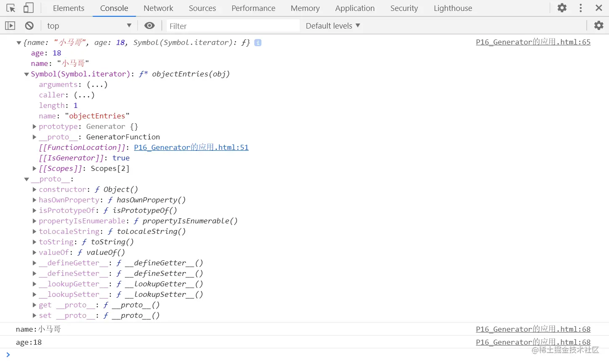The image size is (609, 364).
Task: Toggle the device toolbar icon
Action: coord(28,8)
